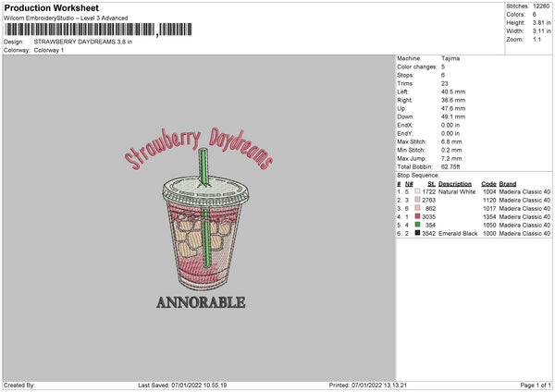Click thread code 1354 in the table
The width and height of the screenshot is (555, 392).
pos(489,217)
